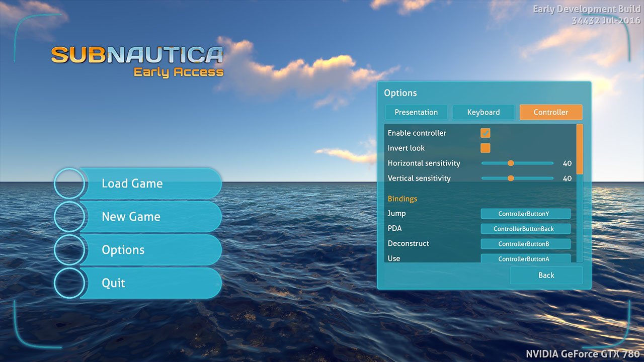Click the Bindings section heading
The height and width of the screenshot is (362, 644).
(402, 199)
